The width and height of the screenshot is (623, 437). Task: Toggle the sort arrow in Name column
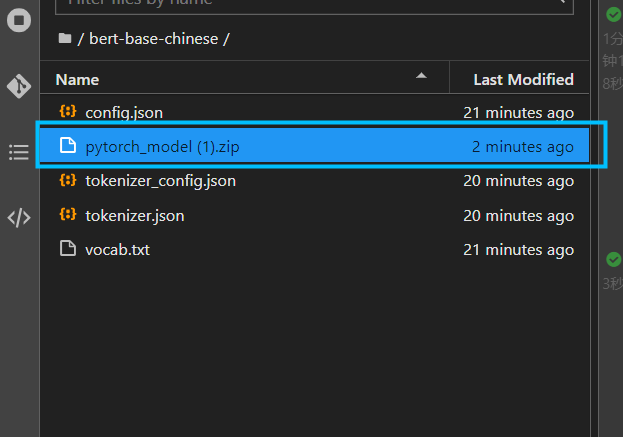click(421, 76)
